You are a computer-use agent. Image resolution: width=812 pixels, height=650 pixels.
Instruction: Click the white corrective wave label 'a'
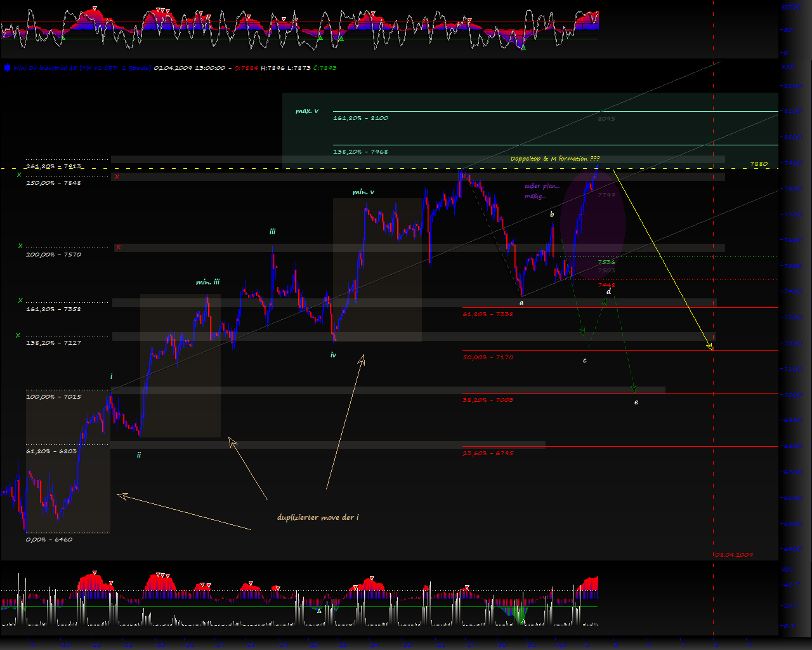pos(521,303)
